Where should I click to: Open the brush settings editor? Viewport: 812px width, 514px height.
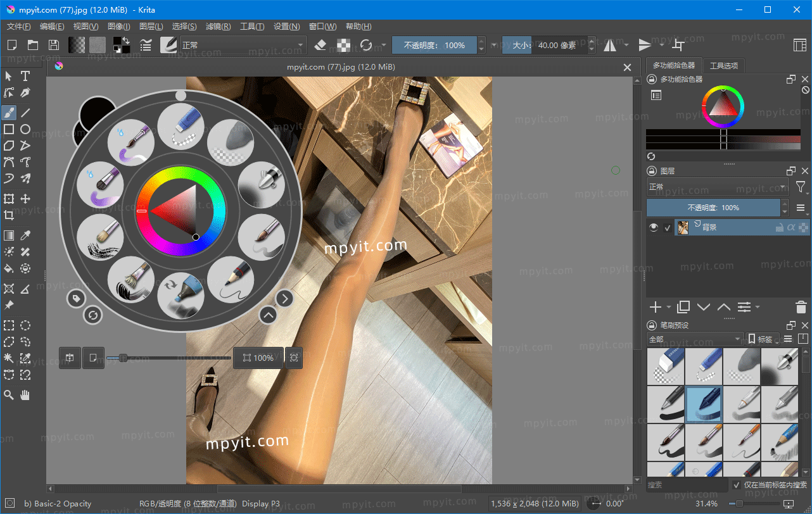click(146, 45)
